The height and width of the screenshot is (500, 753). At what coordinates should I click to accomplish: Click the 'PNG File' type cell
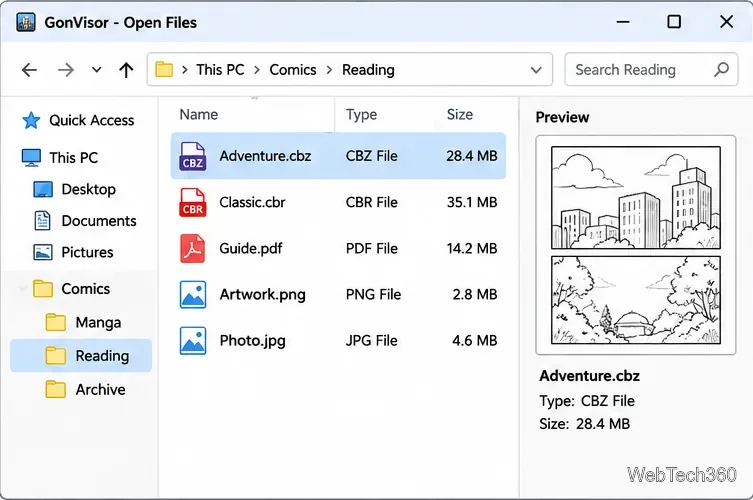[x=373, y=294]
